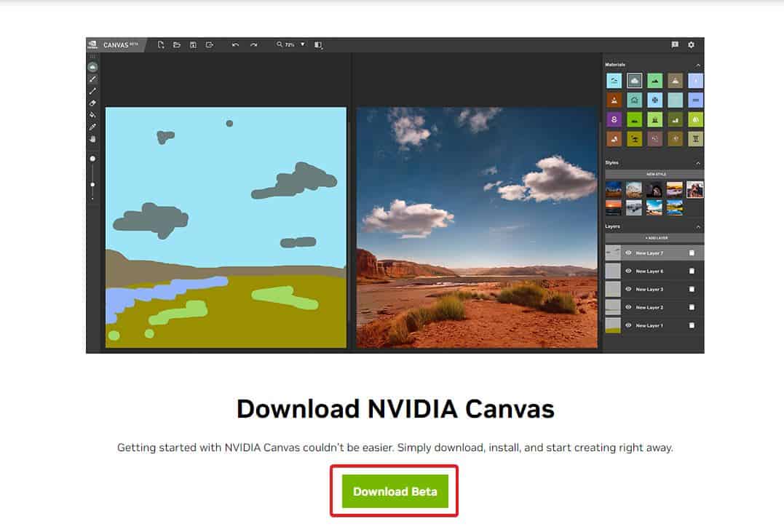The image size is (784, 532).
Task: Collapse the Materials panel
Action: (x=698, y=65)
